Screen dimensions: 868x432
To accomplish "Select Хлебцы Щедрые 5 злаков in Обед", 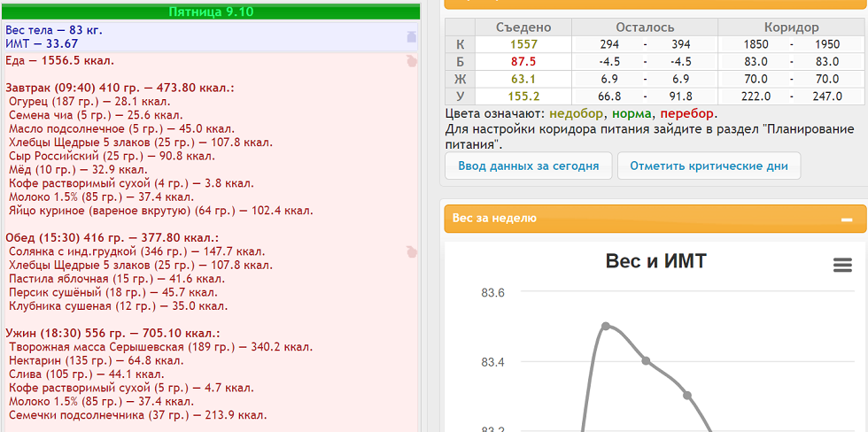I will (141, 266).
